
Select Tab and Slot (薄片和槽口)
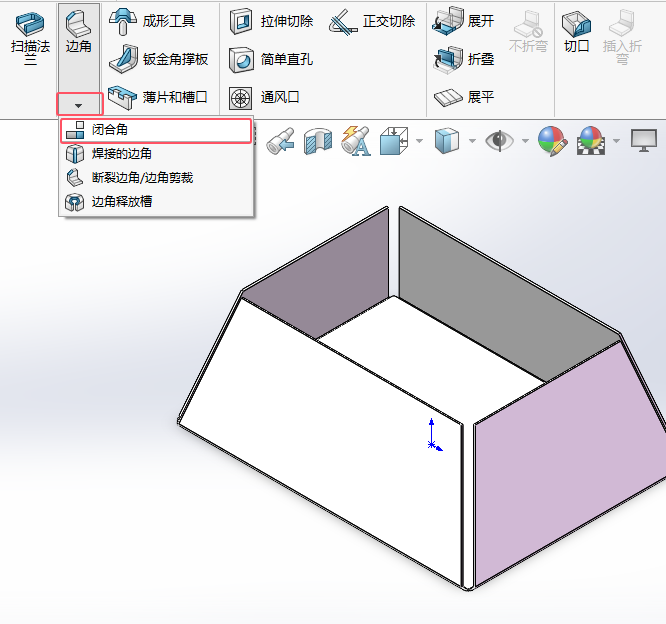click(x=158, y=97)
